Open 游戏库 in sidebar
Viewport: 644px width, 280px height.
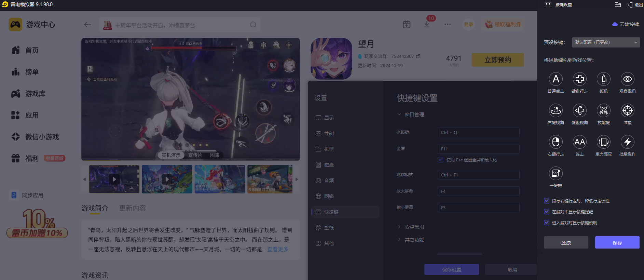(29, 93)
